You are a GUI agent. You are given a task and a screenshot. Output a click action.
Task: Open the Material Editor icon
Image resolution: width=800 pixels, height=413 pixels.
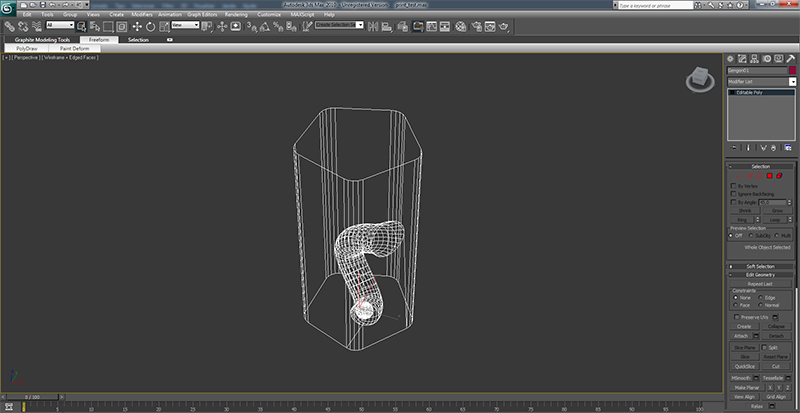coord(461,27)
